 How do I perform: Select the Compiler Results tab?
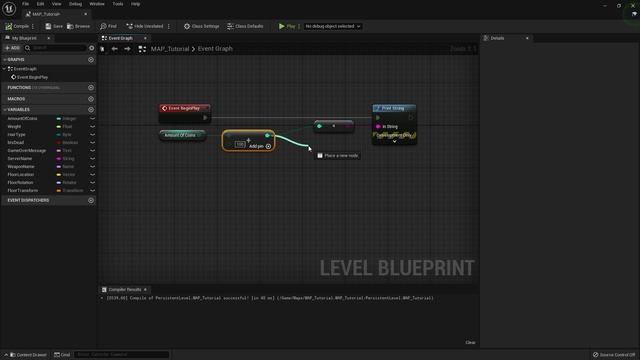[x=124, y=289]
